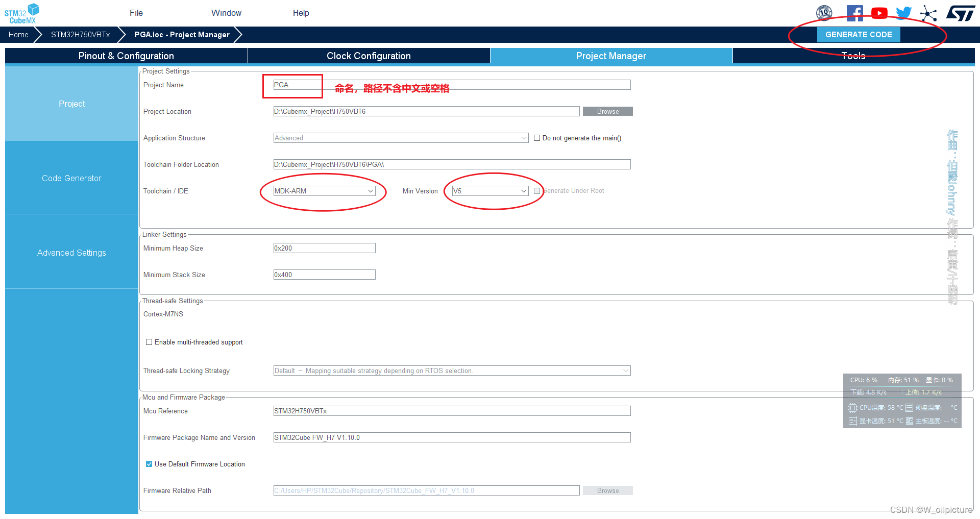Click Browse next to Firmware Relative Path
The image size is (980, 519).
tap(608, 490)
